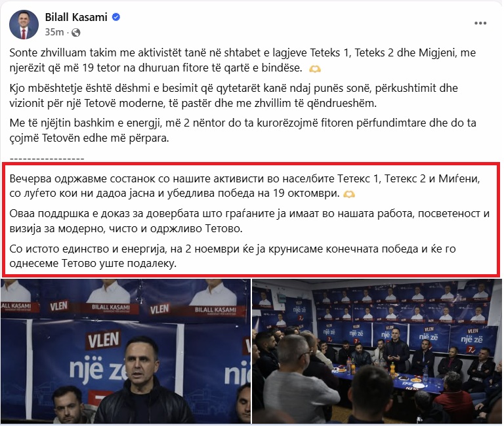The image size is (504, 427).
Task: Click the Macedonian paragraph starting with Вечерва
Action: [245, 186]
